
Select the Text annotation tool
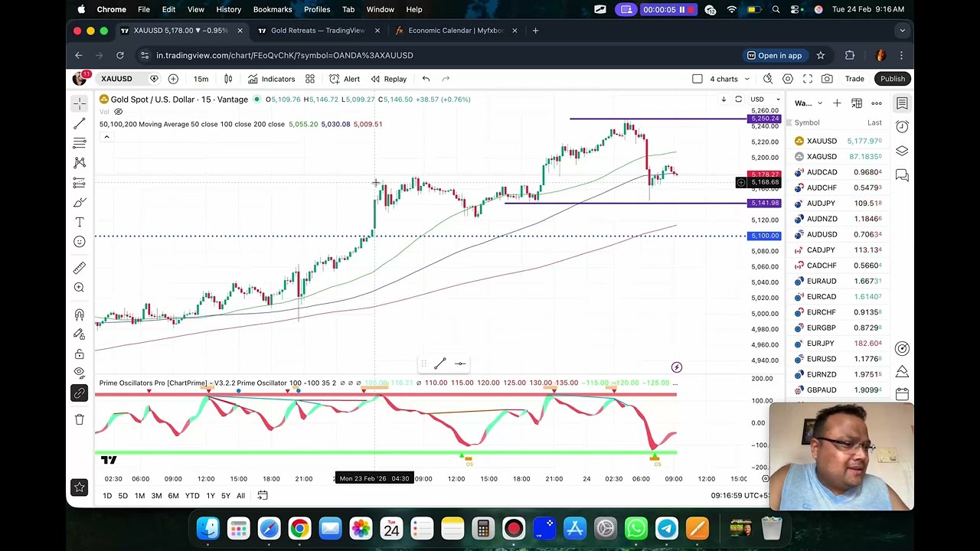point(80,222)
